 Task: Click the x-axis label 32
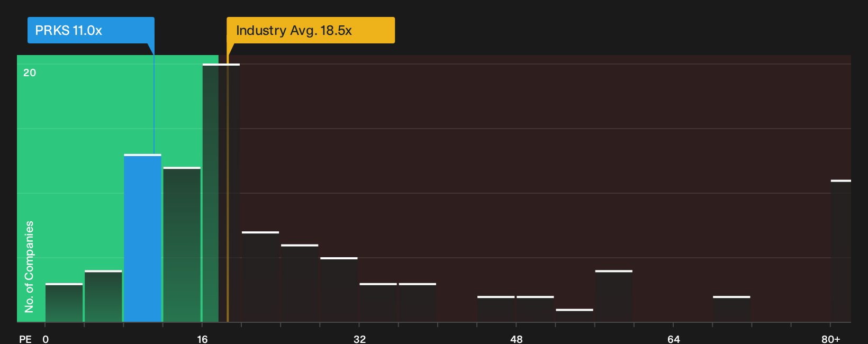point(359,339)
